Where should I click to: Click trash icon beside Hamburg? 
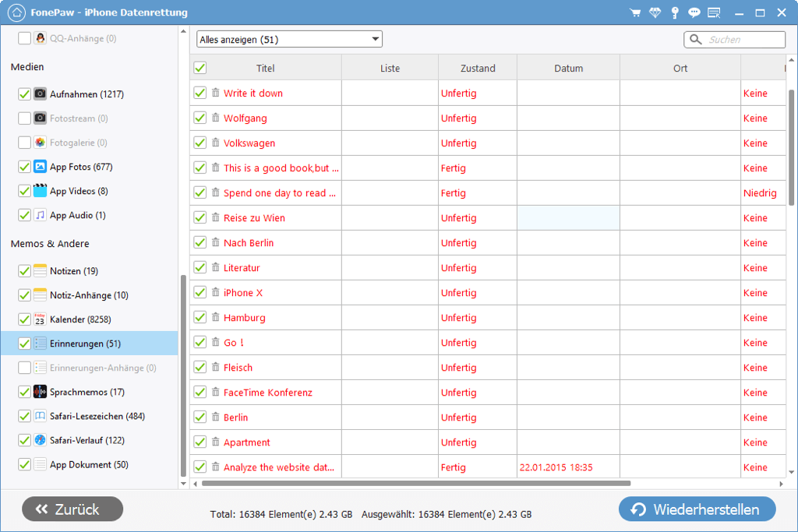click(x=216, y=317)
